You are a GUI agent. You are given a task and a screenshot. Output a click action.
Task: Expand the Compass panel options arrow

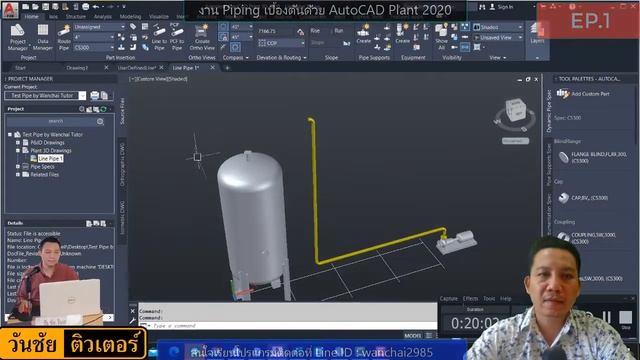(247, 58)
